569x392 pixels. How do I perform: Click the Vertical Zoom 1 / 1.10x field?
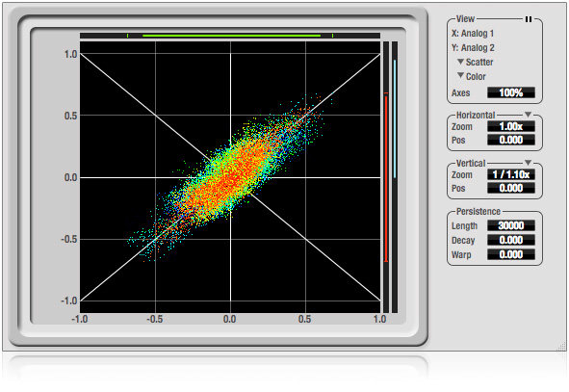point(511,174)
